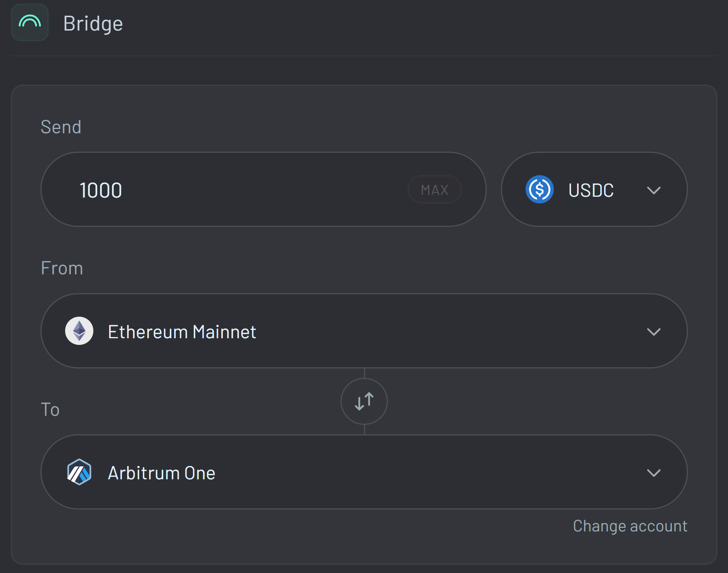Open the Arbitrum One destination network selector

pos(353,472)
